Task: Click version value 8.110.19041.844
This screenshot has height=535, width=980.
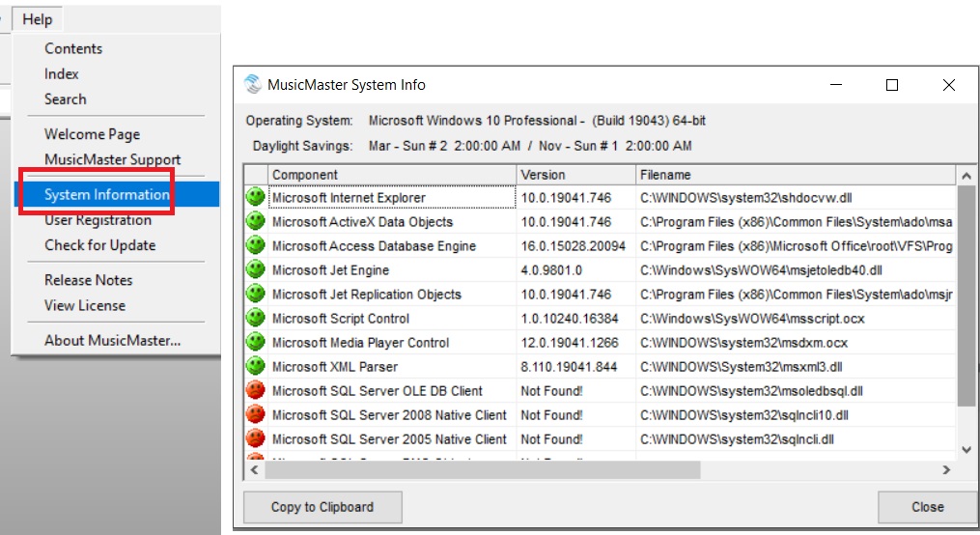Action: [x=569, y=367]
